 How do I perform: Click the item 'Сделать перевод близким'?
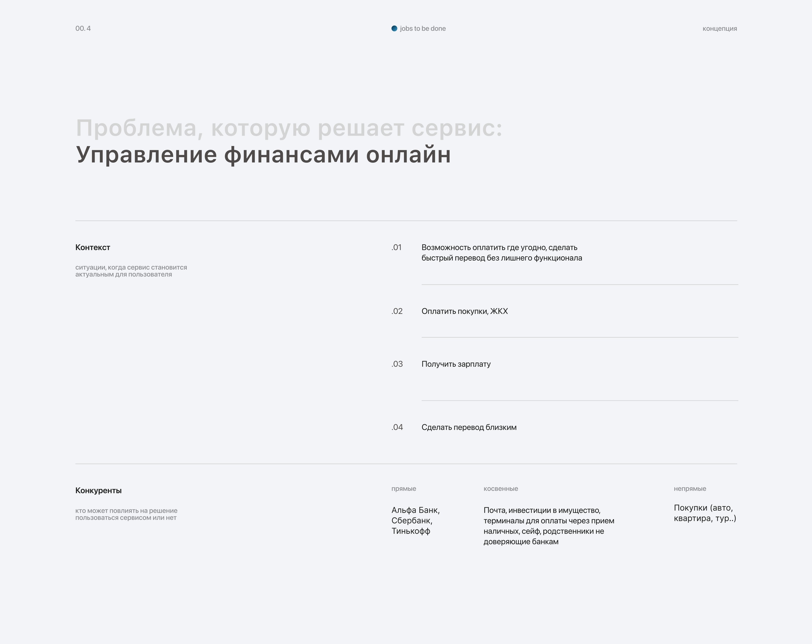[469, 427]
